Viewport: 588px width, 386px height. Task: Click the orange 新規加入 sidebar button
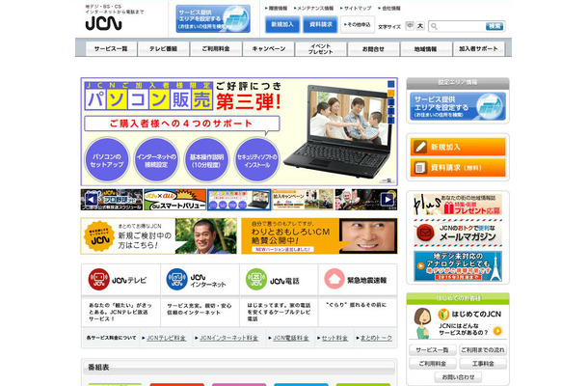pyautogui.click(x=458, y=147)
